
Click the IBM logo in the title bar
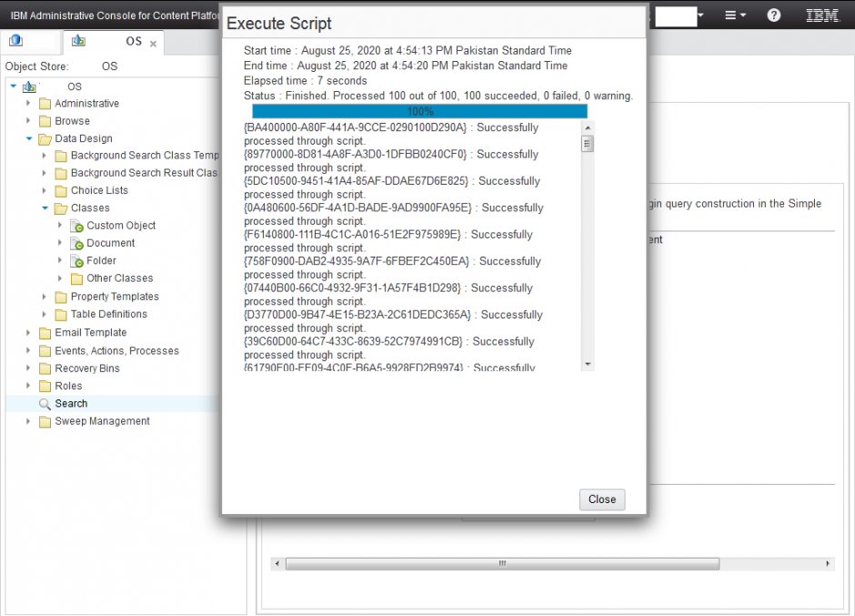822,15
